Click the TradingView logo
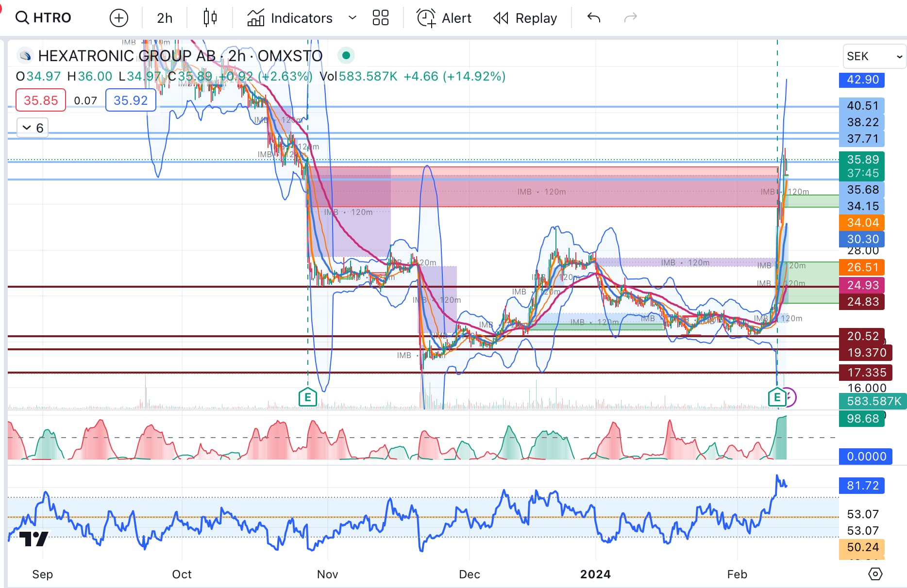 [x=33, y=539]
